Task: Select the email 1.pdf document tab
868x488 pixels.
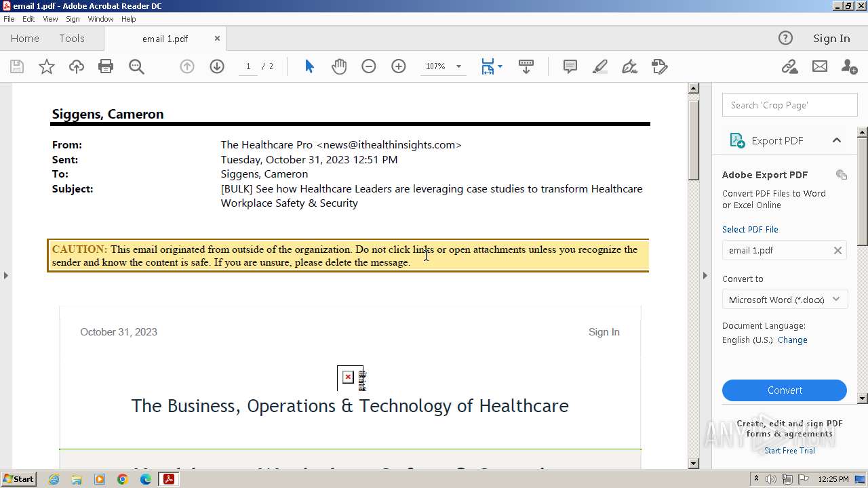Action: pyautogui.click(x=165, y=39)
